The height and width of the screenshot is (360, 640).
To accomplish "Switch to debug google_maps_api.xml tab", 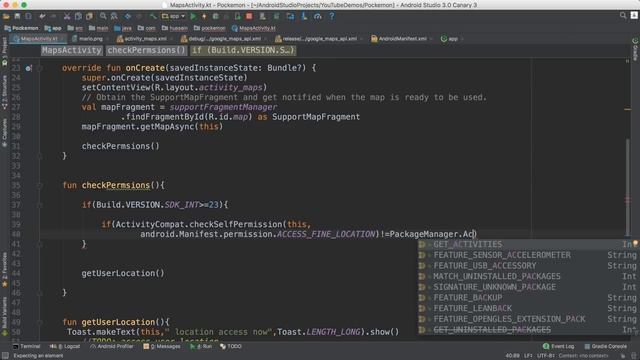I will click(x=224, y=39).
